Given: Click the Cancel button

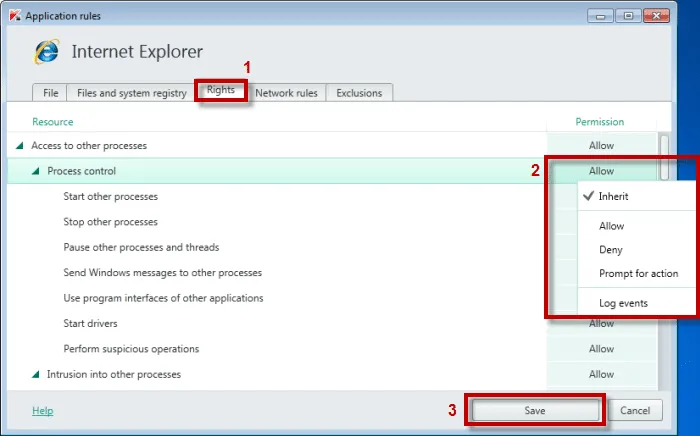Looking at the screenshot, I should pyautogui.click(x=635, y=411).
